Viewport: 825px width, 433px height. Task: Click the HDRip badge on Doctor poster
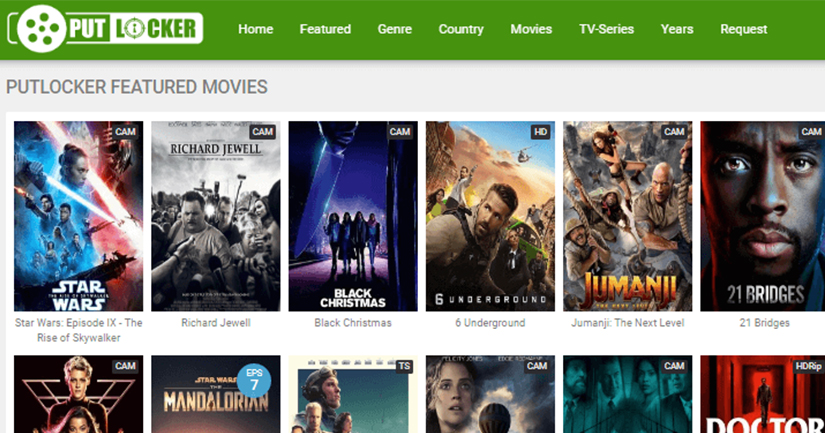coord(809,366)
